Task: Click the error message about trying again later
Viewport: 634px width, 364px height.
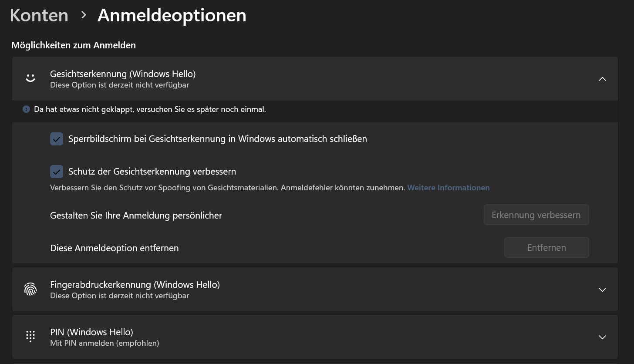Action: click(x=150, y=109)
